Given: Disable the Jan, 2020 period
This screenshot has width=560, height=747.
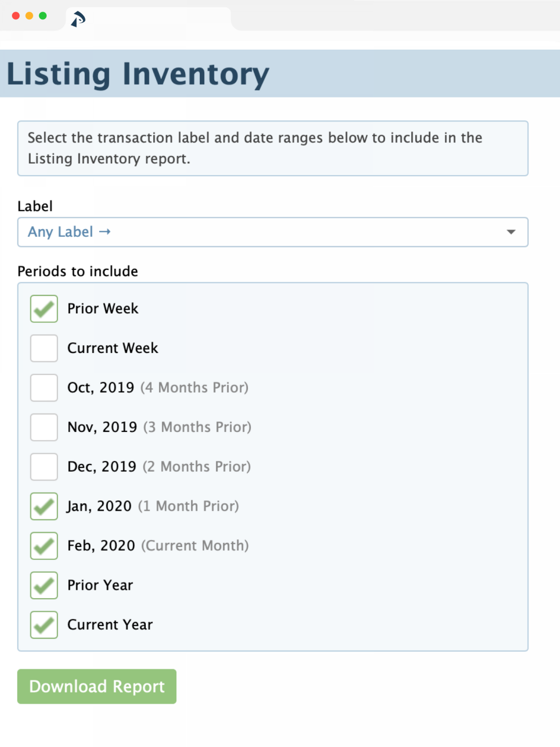Looking at the screenshot, I should point(43,506).
